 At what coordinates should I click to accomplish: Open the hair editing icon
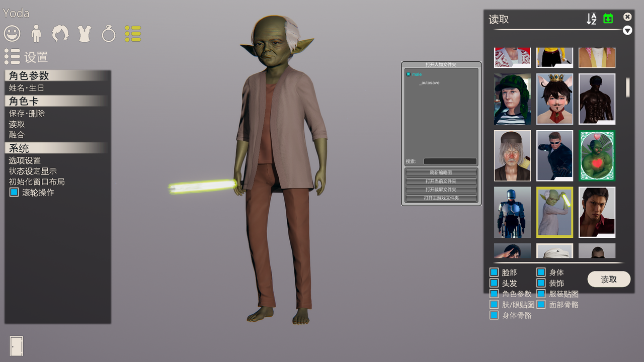pyautogui.click(x=60, y=34)
